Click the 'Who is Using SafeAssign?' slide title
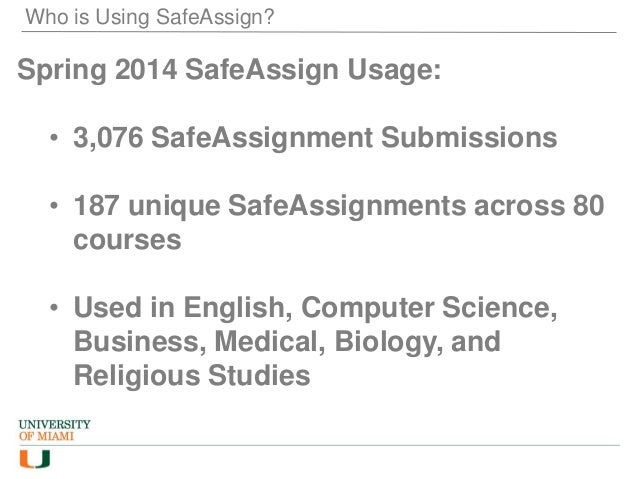The width and height of the screenshot is (638, 479). 150,17
